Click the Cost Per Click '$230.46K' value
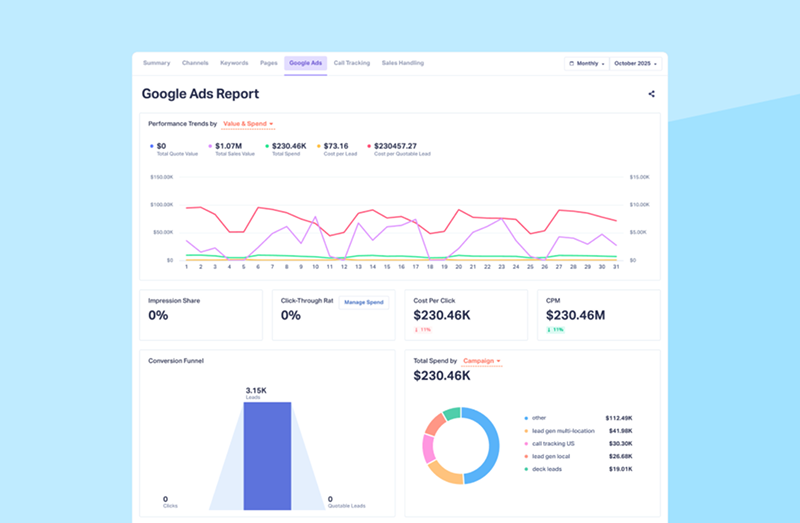The width and height of the screenshot is (800, 523). (x=442, y=316)
